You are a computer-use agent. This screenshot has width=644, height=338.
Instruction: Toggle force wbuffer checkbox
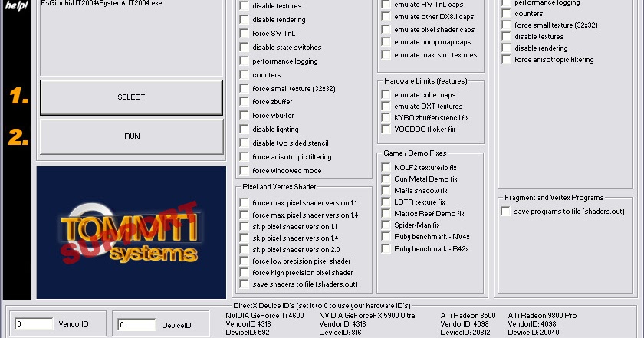[x=245, y=116]
